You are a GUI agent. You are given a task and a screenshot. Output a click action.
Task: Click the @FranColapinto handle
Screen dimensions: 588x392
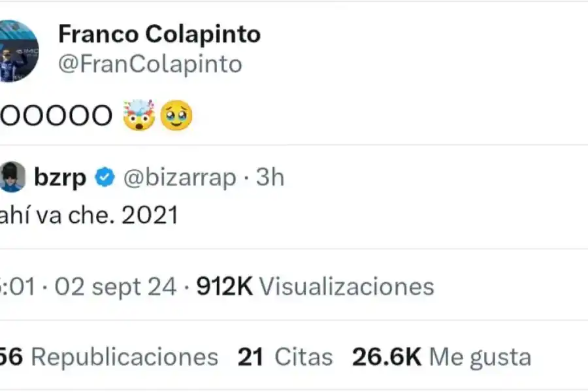click(x=148, y=64)
